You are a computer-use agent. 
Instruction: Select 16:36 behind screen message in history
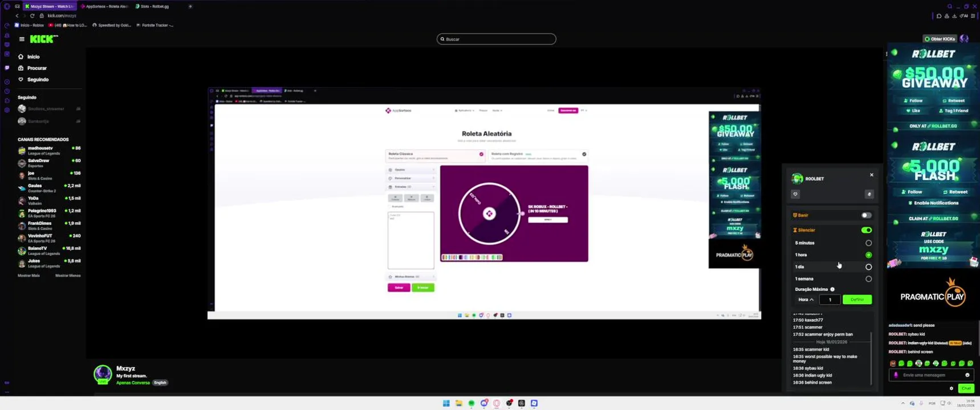click(x=812, y=383)
